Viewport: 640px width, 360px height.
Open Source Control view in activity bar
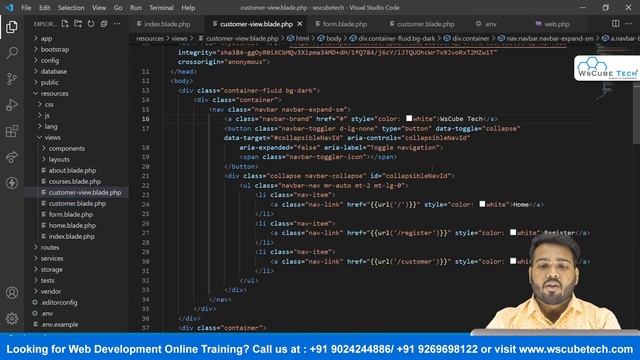pyautogui.click(x=12, y=79)
